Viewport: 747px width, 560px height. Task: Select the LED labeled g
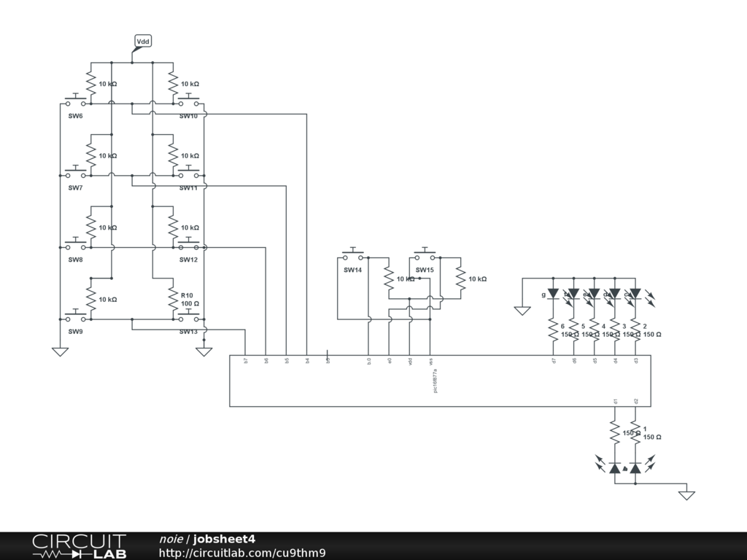tap(553, 294)
